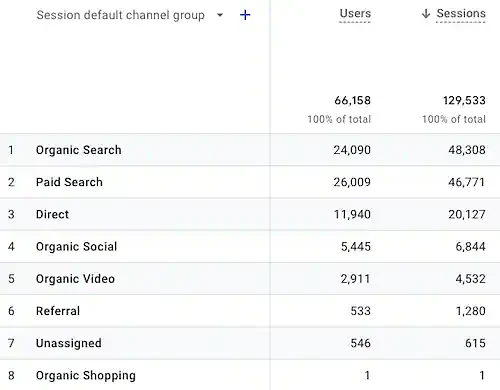Click Referral users value 533

(x=361, y=311)
